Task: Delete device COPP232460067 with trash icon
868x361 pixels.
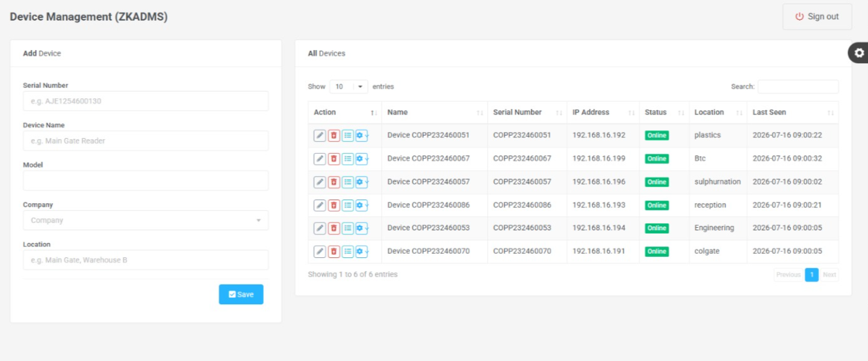Action: [334, 159]
